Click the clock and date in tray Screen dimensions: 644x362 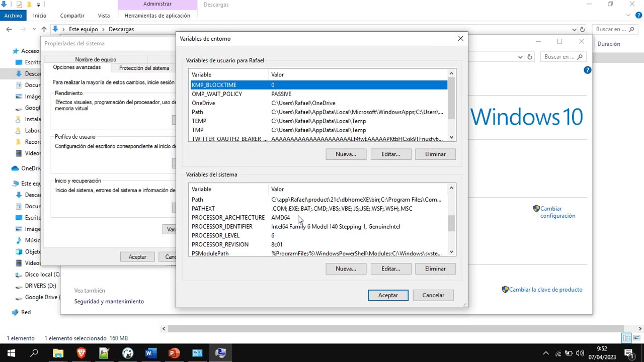tap(602, 353)
